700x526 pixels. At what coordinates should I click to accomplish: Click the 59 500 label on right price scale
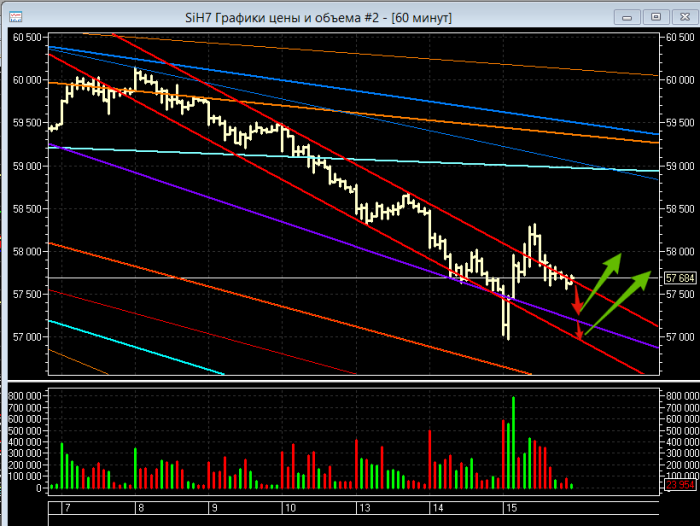[x=680, y=123]
